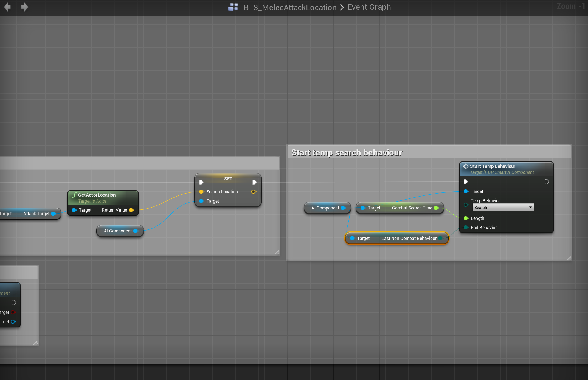588x380 pixels.
Task: Click the SET node output execution pin
Action: click(x=254, y=182)
